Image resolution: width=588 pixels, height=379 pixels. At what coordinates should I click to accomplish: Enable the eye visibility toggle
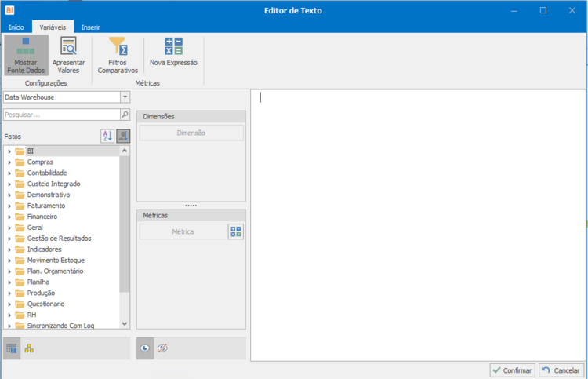click(x=145, y=348)
